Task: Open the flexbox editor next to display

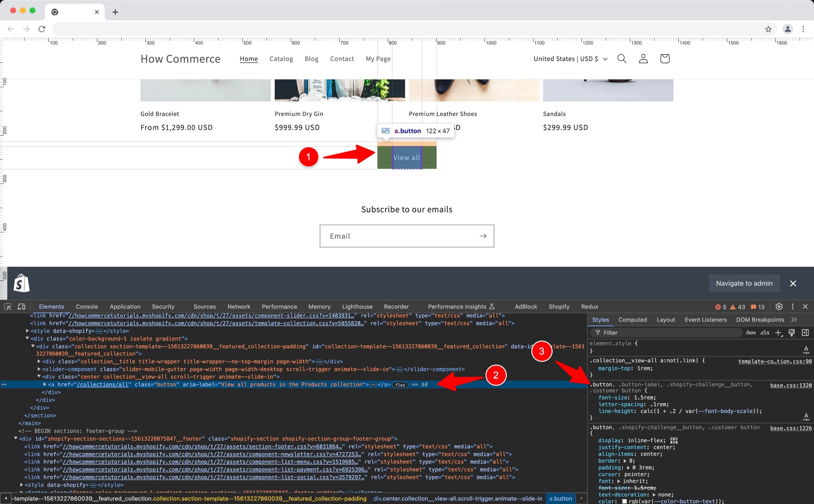Action: (674, 440)
